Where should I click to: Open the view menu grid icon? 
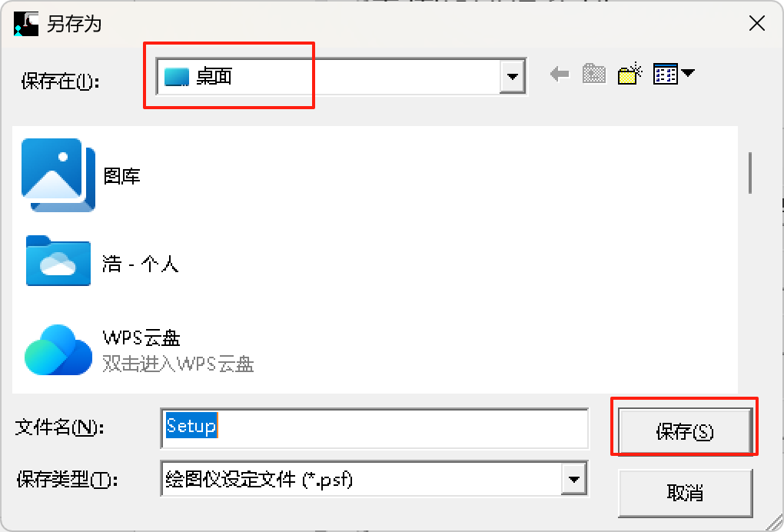pos(666,74)
